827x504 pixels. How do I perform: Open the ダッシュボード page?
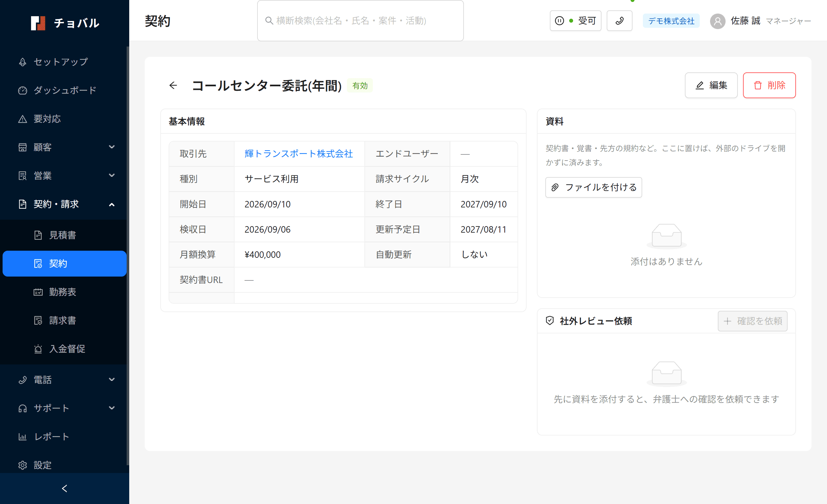pyautogui.click(x=64, y=90)
